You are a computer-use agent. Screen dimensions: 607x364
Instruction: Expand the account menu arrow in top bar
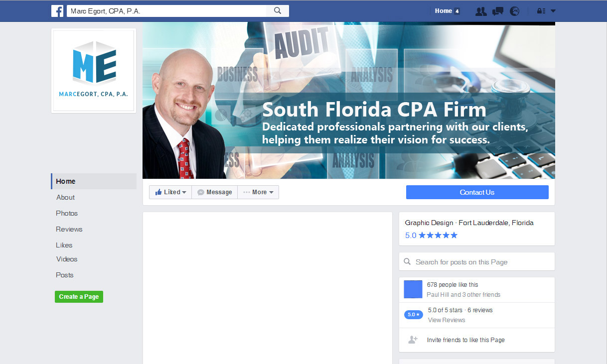(553, 11)
